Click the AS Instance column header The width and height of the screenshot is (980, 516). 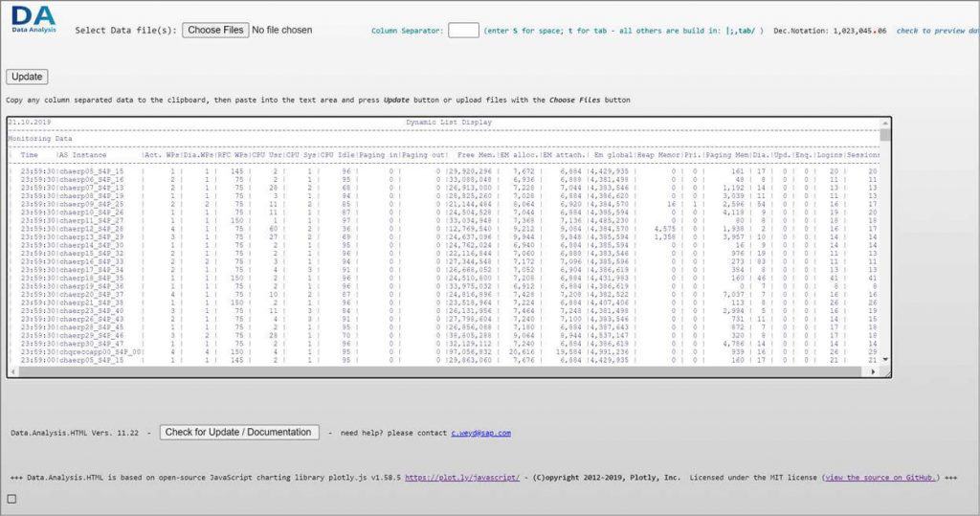(82, 155)
